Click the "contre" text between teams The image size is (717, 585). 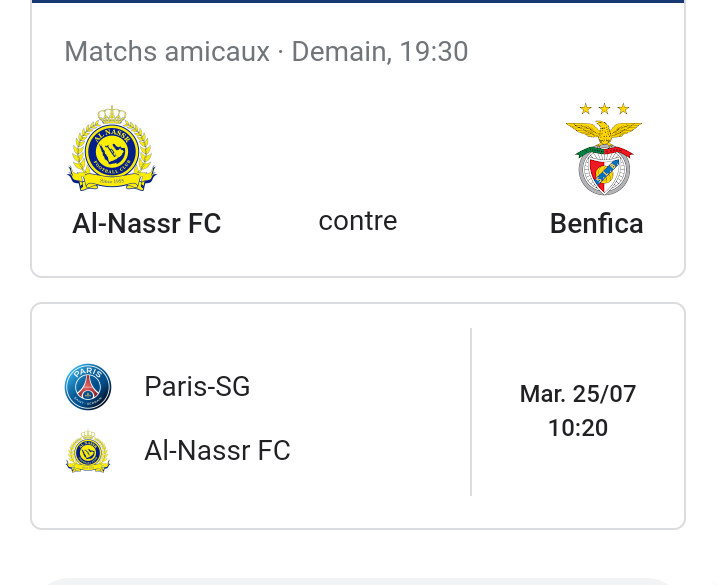coord(358,221)
